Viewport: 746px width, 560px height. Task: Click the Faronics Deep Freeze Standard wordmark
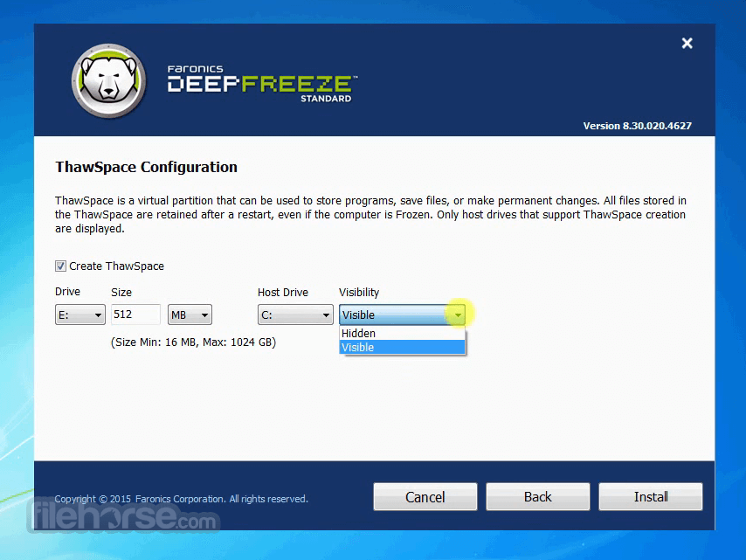point(262,84)
